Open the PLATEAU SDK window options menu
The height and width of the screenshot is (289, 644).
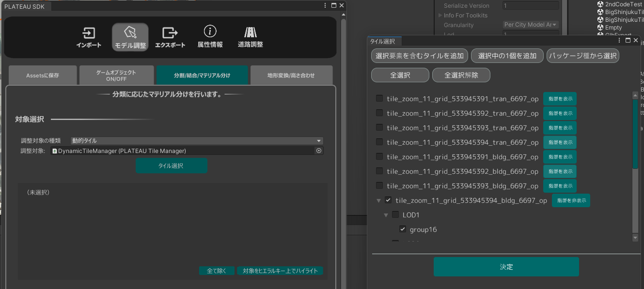(x=325, y=5)
